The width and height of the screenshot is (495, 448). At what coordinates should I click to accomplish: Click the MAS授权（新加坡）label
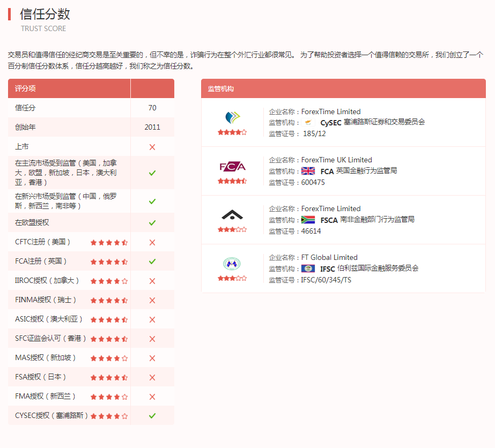coord(46,357)
